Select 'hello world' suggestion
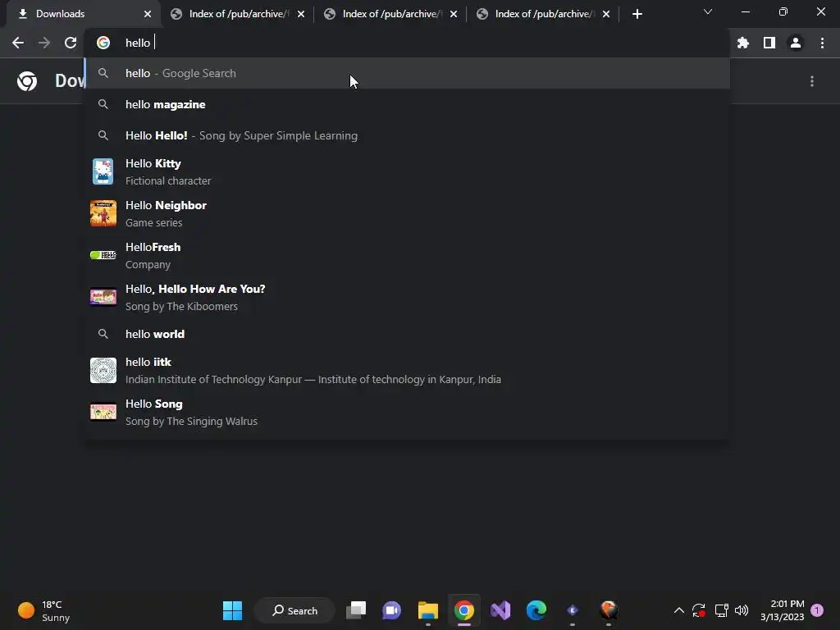Screen dimensions: 840x630 click(407, 335)
